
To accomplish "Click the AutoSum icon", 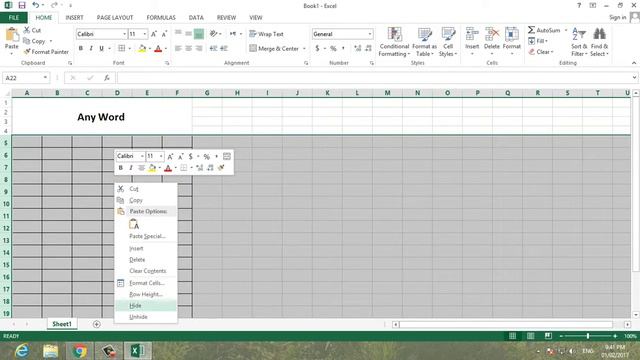I will (531, 30).
